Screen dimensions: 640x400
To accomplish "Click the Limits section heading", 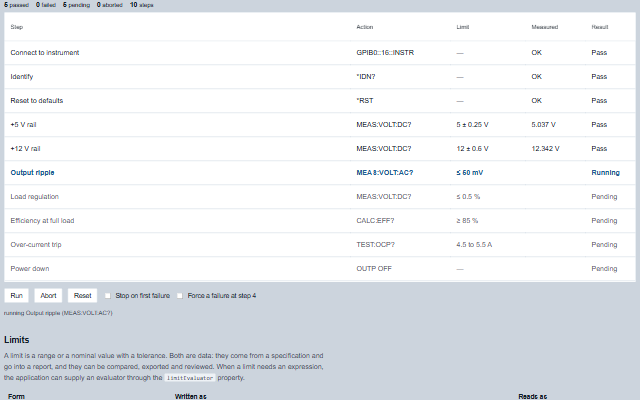I will click(x=17, y=340).
